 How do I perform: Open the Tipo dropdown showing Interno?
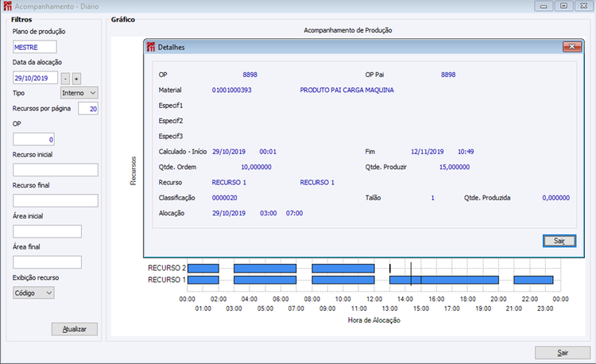pyautogui.click(x=79, y=93)
